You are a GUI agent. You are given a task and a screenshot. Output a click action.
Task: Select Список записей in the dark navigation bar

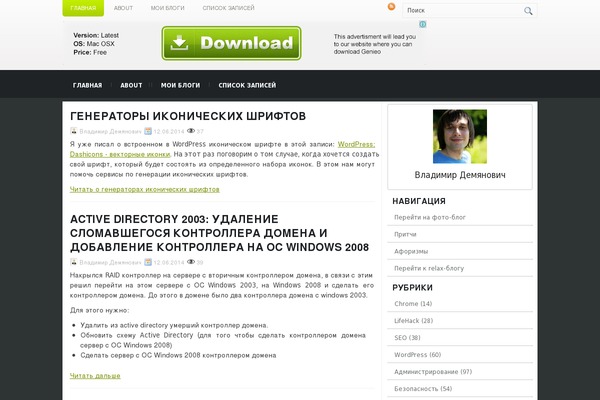(247, 85)
